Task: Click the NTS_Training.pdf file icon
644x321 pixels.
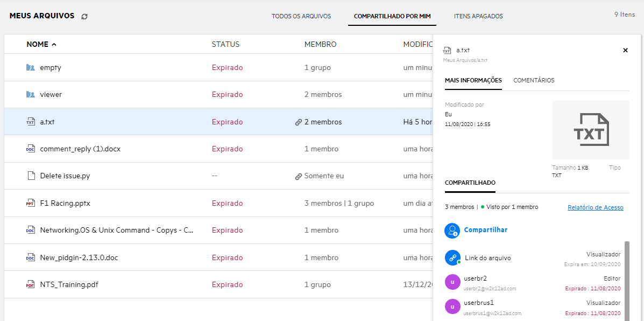Action: coord(31,284)
